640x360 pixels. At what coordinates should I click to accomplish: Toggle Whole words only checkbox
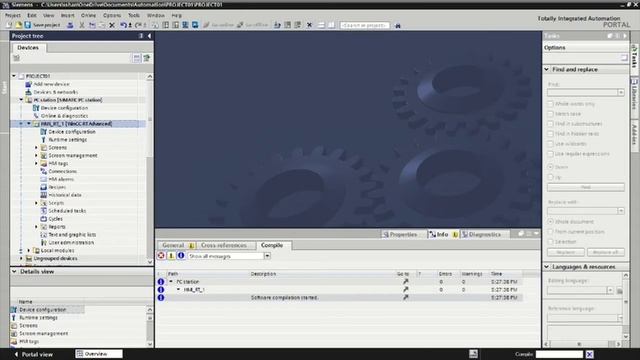pos(550,104)
